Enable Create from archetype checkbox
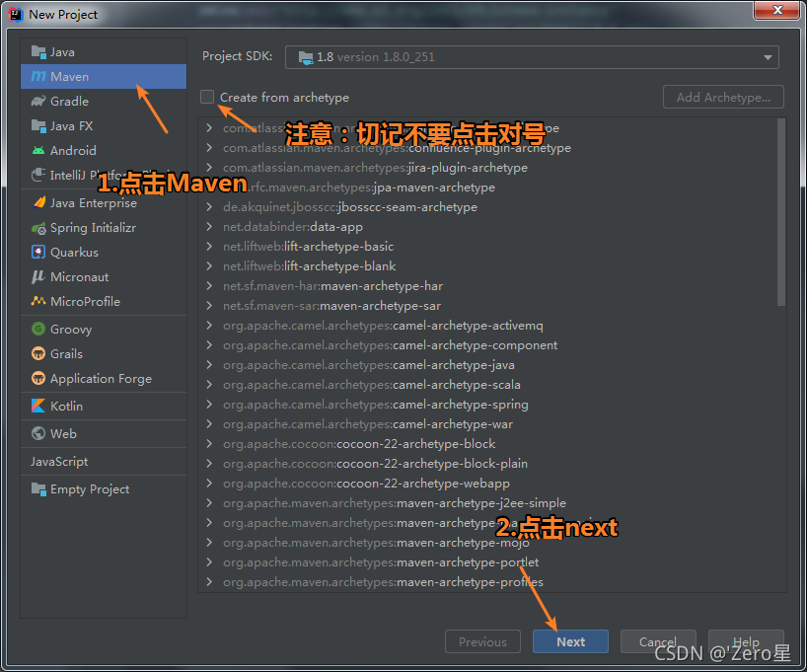Screen dimensions: 807x672 pos(207,97)
